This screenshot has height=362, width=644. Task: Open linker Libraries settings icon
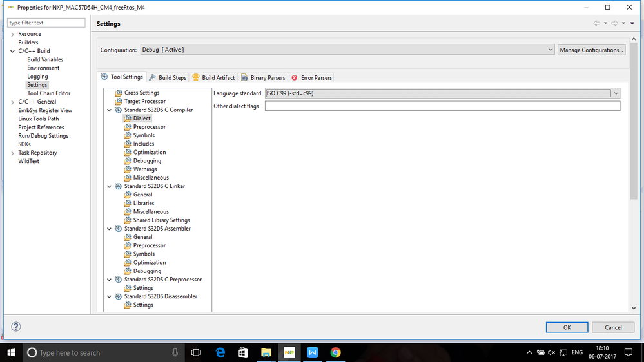[128, 203]
